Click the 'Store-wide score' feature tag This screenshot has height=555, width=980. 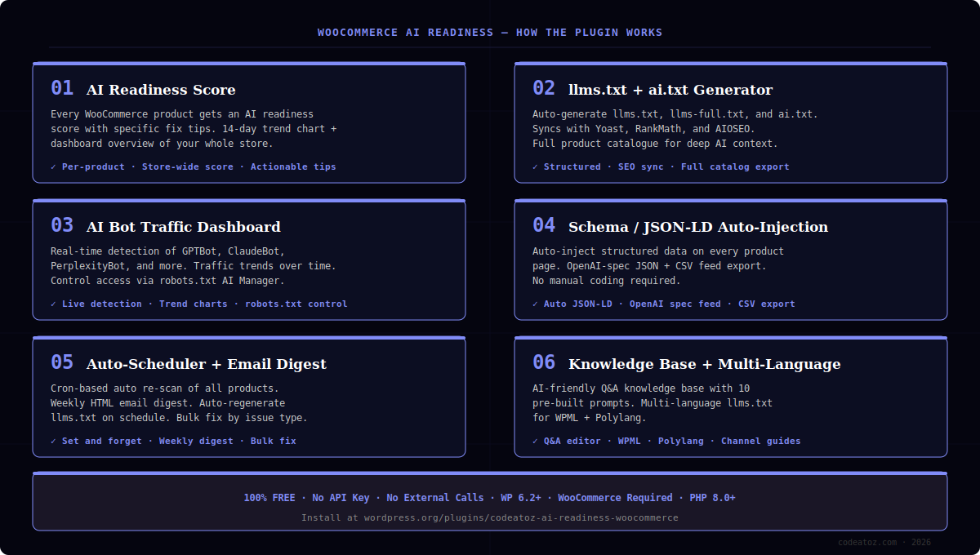[188, 166]
